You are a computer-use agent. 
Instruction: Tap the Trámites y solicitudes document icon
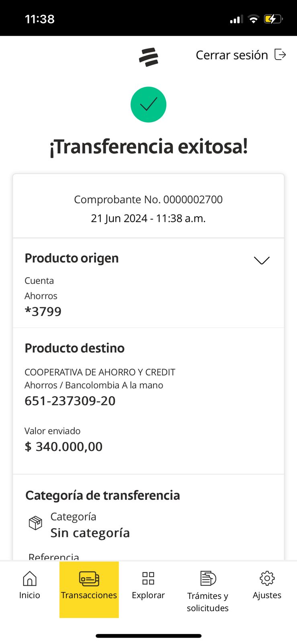click(x=208, y=578)
